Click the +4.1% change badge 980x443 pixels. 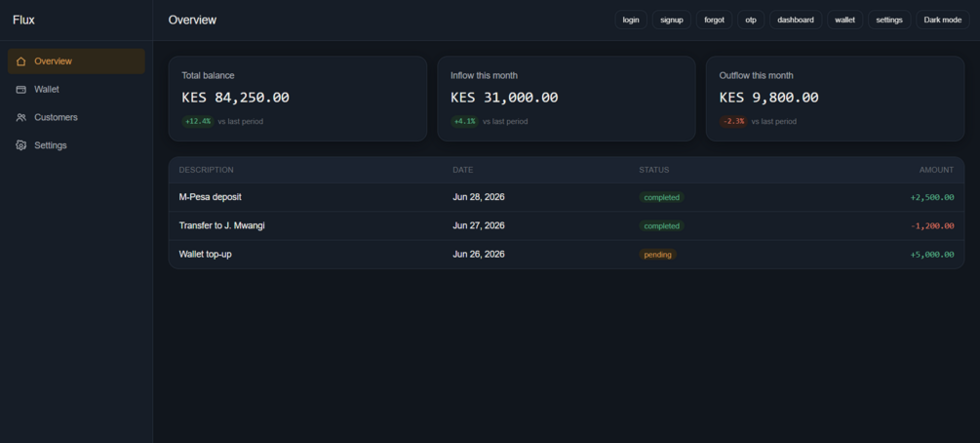(464, 121)
